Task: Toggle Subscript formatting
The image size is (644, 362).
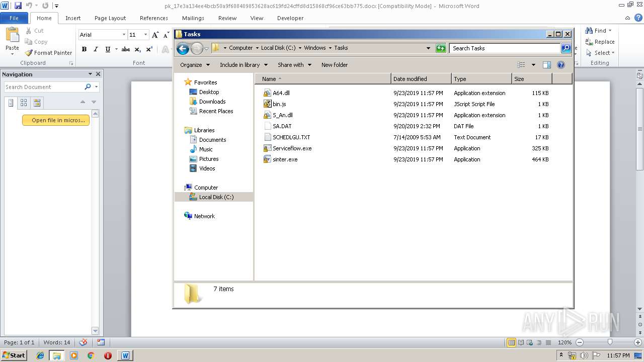Action: pos(137,49)
